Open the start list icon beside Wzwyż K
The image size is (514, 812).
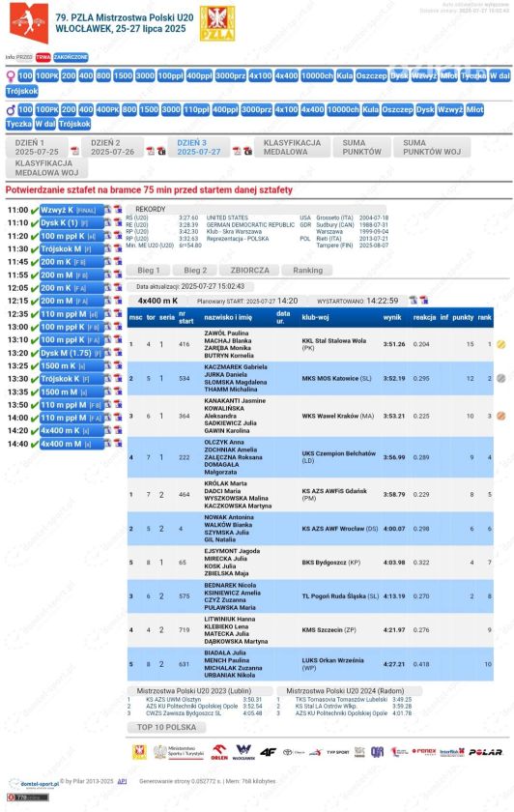(107, 210)
